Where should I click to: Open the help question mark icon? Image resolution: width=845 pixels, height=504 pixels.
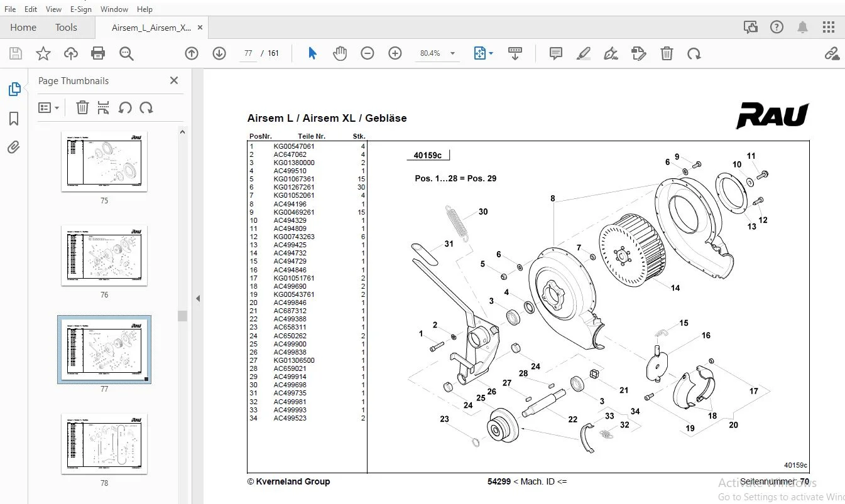tap(777, 27)
